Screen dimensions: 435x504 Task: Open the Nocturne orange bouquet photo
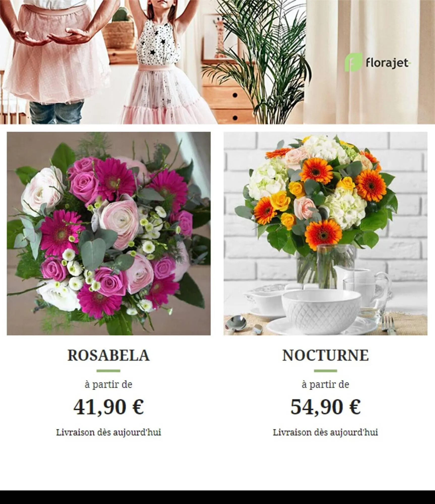tap(325, 234)
